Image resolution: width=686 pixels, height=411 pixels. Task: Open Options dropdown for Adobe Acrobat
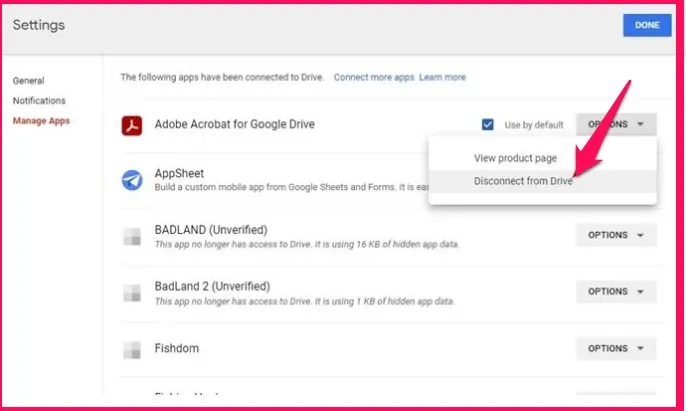[616, 124]
